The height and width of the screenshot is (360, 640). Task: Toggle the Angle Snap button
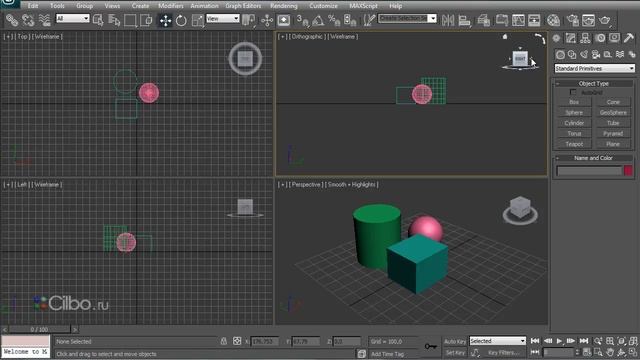318,20
